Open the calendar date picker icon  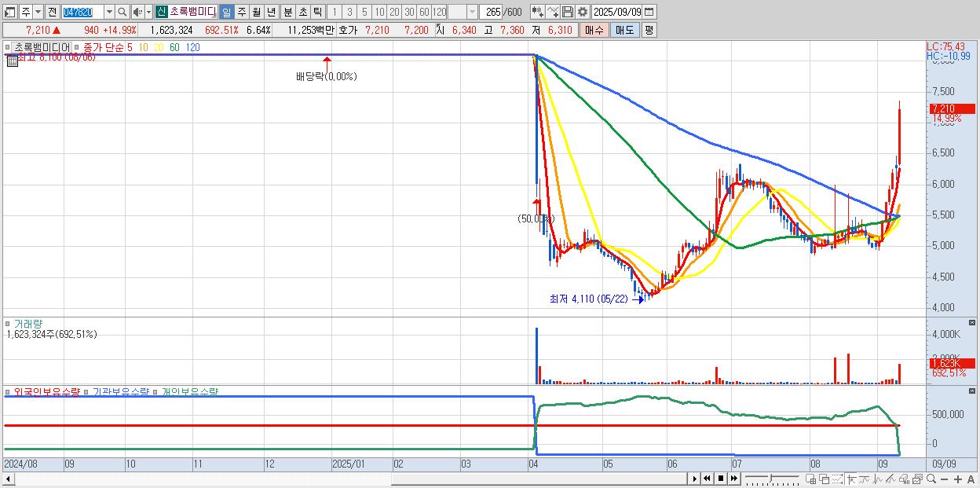coord(649,12)
